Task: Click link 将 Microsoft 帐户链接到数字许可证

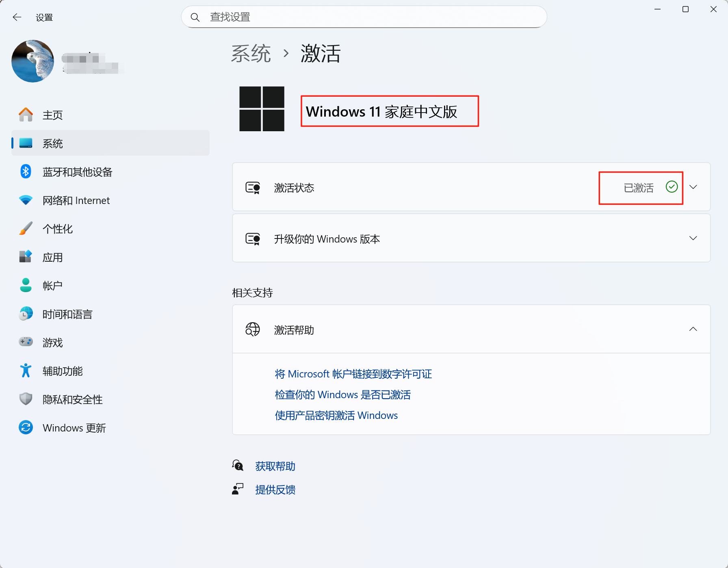Action: pos(353,374)
